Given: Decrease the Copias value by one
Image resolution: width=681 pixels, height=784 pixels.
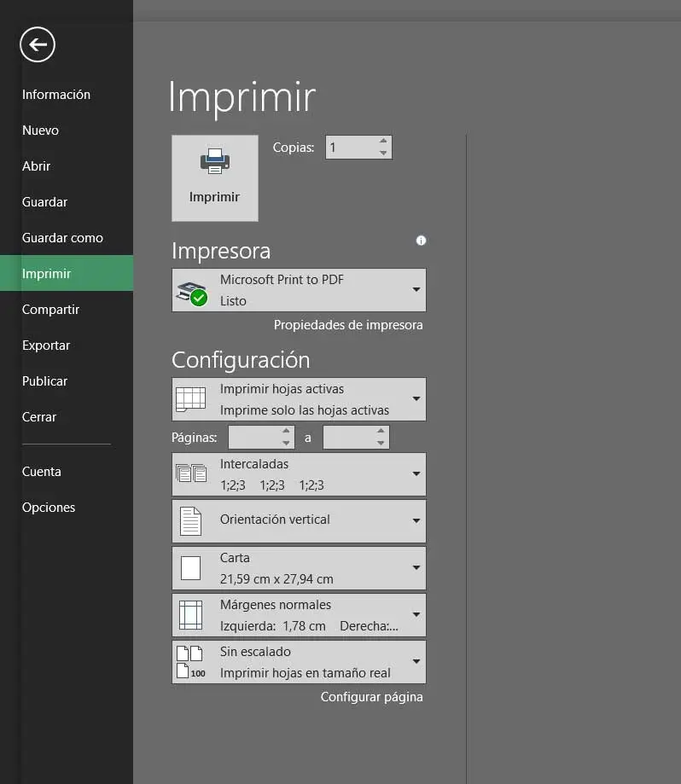Looking at the screenshot, I should [383, 154].
